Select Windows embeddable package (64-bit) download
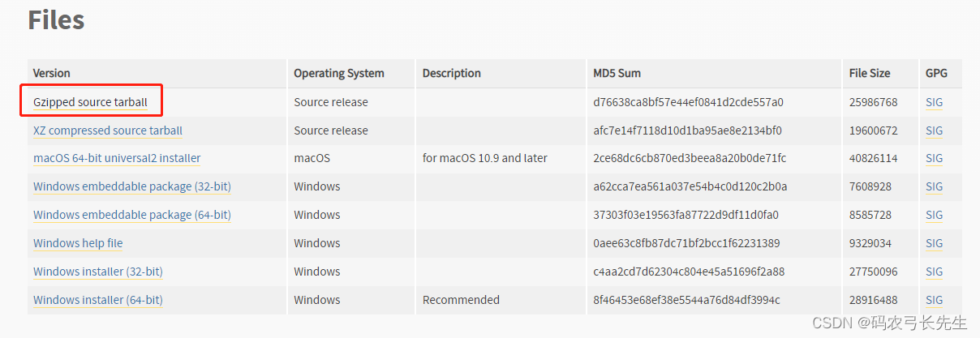This screenshot has width=980, height=338. click(132, 215)
